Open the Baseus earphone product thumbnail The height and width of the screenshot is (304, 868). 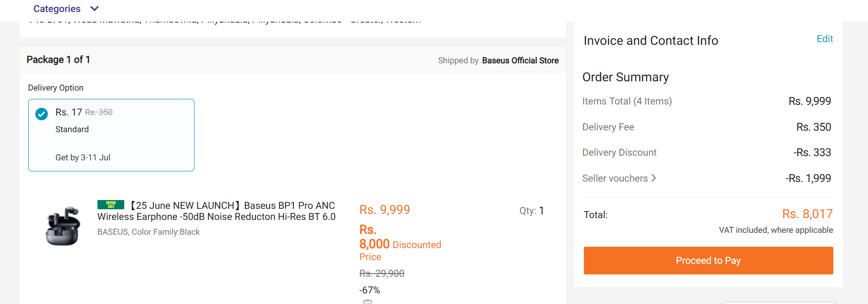tap(63, 226)
